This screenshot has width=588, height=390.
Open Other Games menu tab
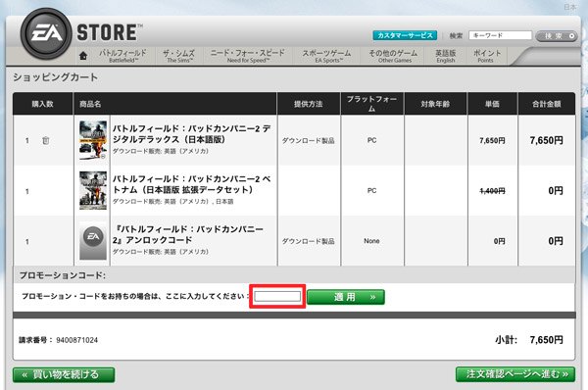click(x=393, y=56)
